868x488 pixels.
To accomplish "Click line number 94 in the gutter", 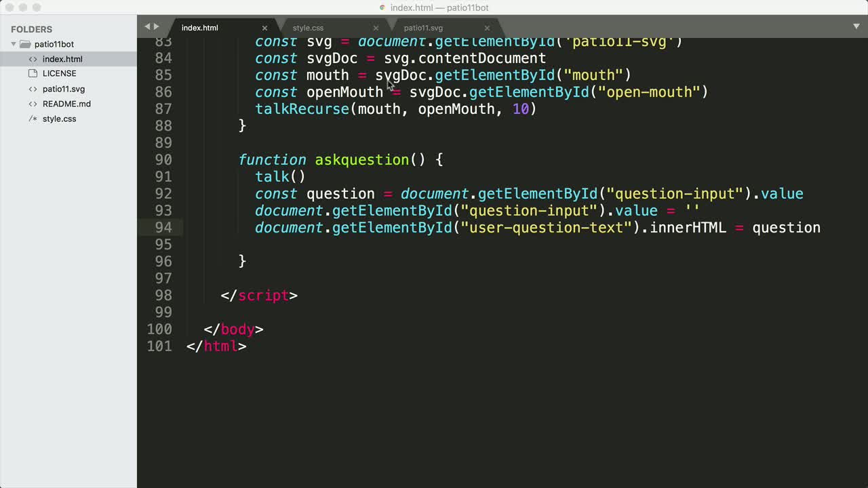I will click(x=163, y=228).
